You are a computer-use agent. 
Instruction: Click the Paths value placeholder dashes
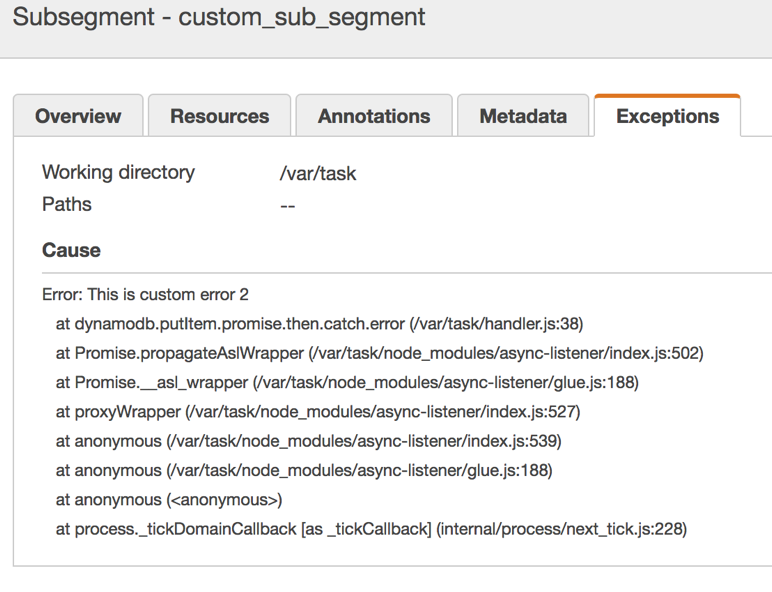[288, 206]
